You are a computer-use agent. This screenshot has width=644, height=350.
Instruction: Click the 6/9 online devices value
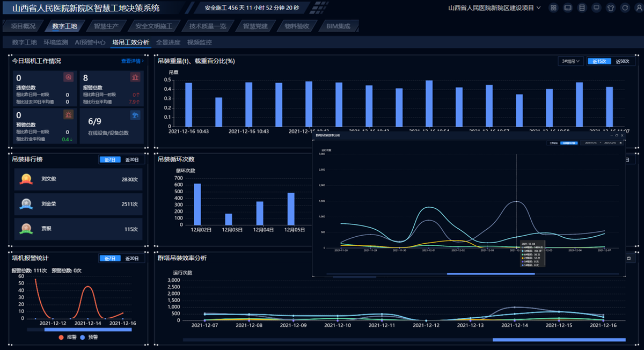tap(95, 121)
